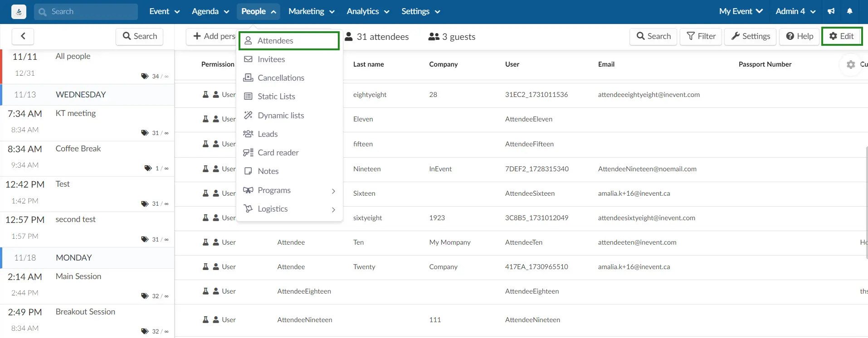Click the Passport Number column header
The image size is (868, 338).
point(765,64)
